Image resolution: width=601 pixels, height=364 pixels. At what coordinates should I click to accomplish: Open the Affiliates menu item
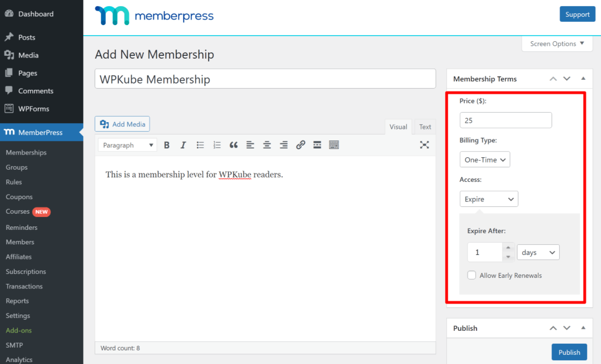tap(19, 257)
